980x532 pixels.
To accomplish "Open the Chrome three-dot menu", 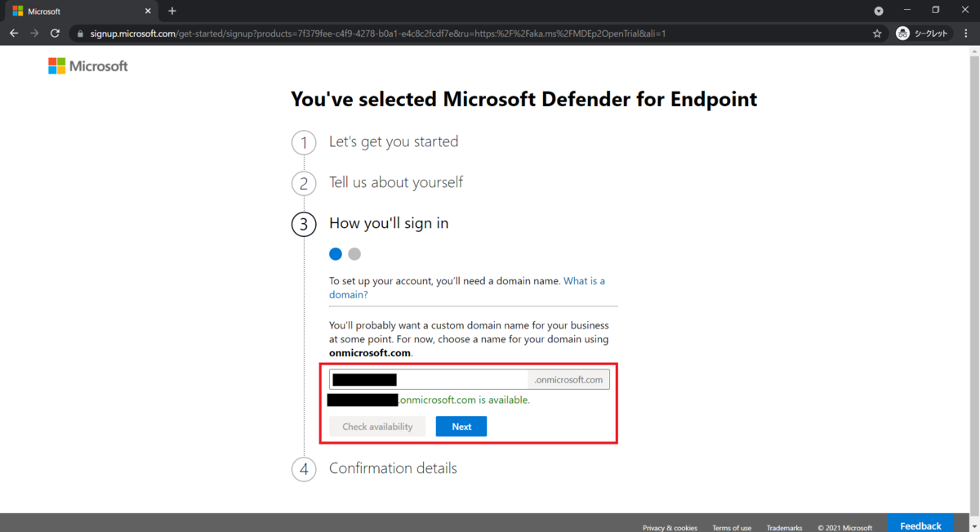I will click(x=967, y=34).
